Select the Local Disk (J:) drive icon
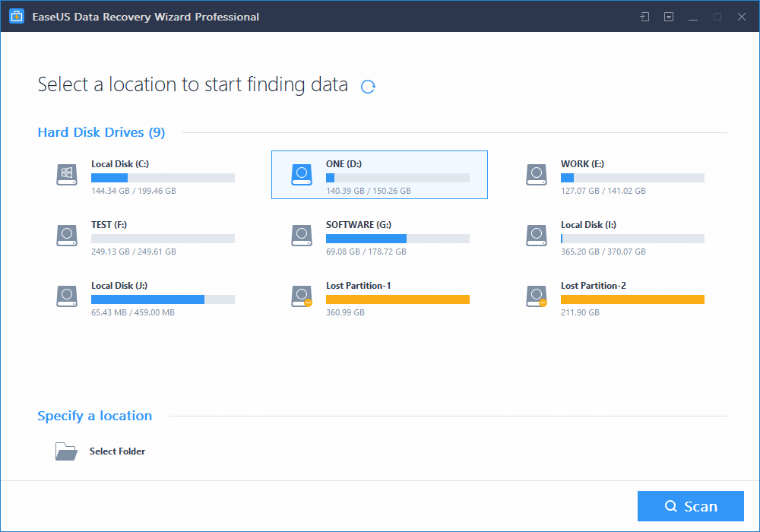The height and width of the screenshot is (532, 760). tap(67, 296)
